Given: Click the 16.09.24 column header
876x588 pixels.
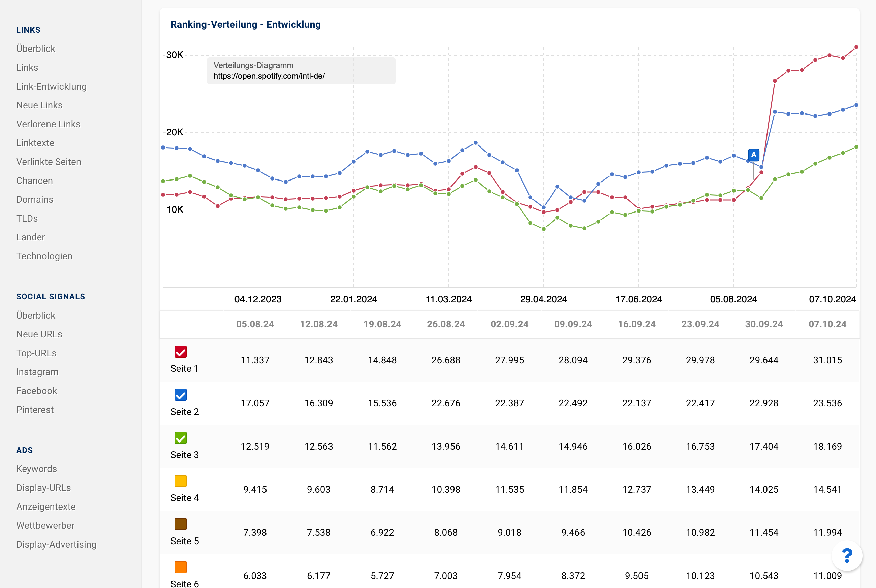Looking at the screenshot, I should pos(637,324).
